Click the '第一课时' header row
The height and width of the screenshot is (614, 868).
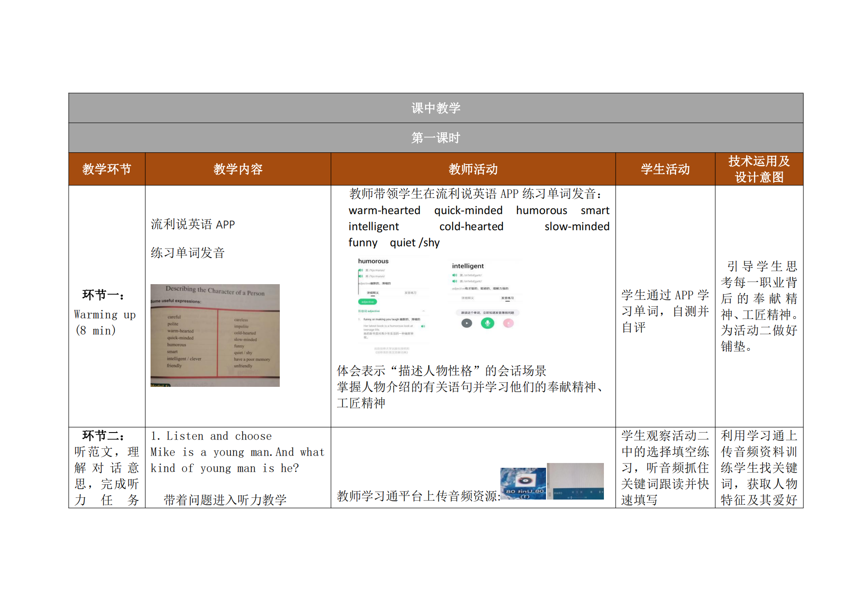(436, 138)
